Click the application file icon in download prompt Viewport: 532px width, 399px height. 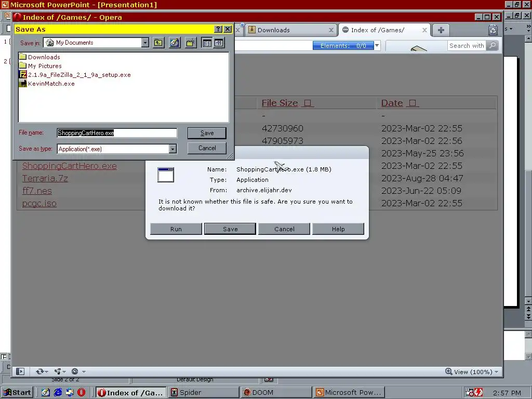pos(166,175)
